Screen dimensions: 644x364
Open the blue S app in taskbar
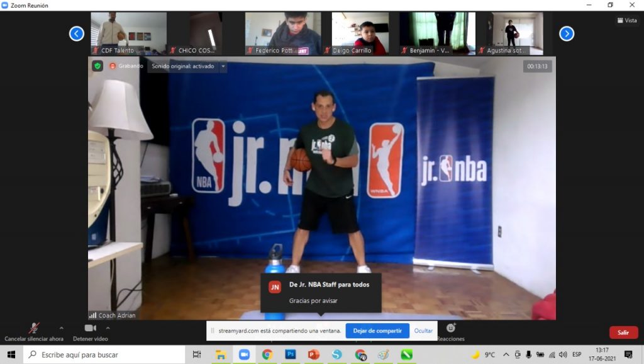click(x=337, y=355)
